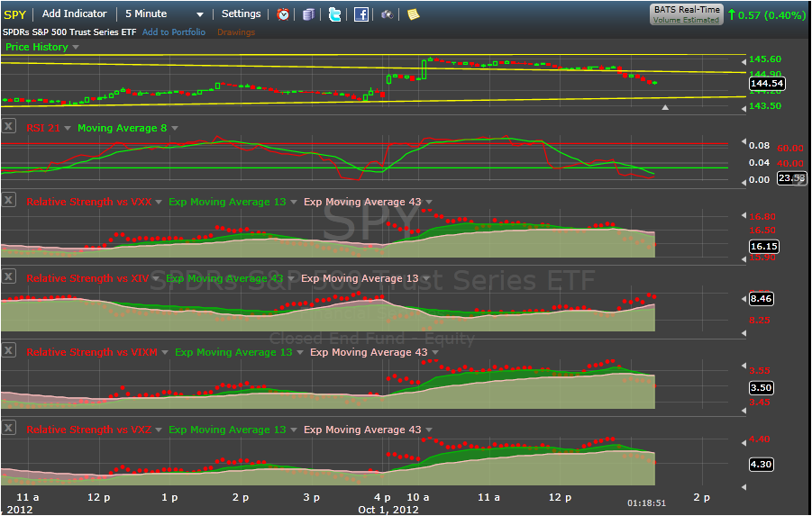The height and width of the screenshot is (516, 812).
Task: Click the axis arrow beside 143.50
Action: (744, 109)
